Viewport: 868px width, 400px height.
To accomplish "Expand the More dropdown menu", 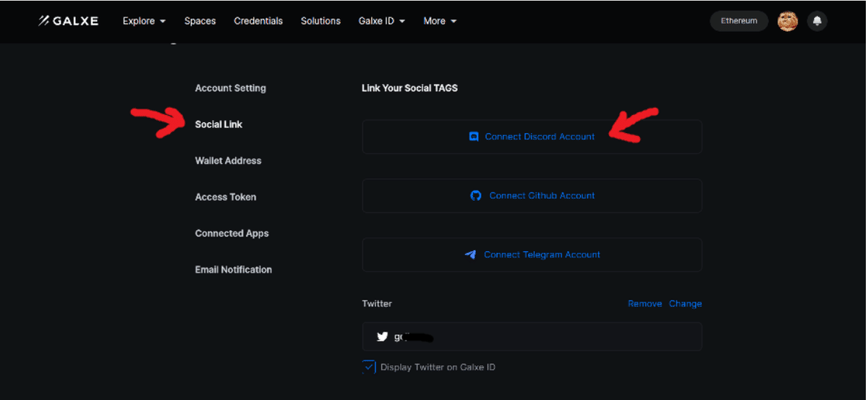I will point(440,21).
